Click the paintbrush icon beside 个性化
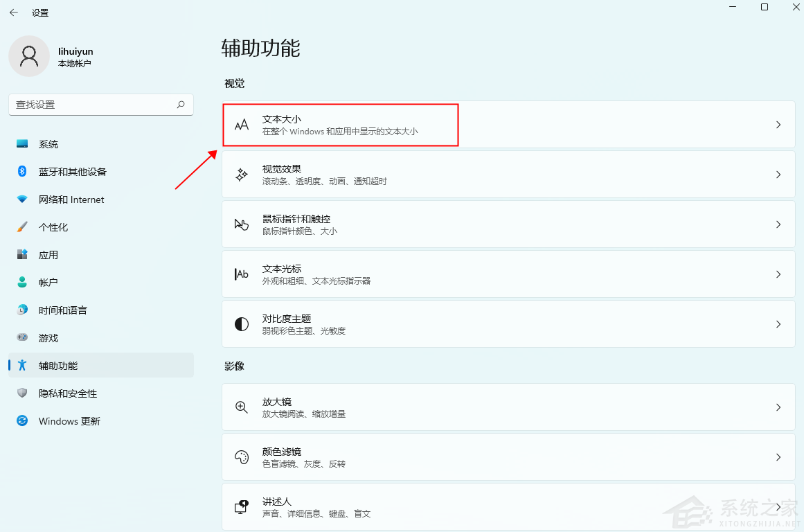Viewport: 804px width, 532px height. [22, 227]
